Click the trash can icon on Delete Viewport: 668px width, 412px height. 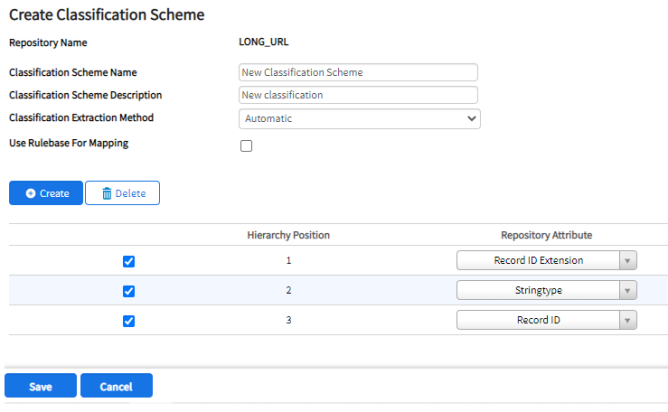coord(107,193)
